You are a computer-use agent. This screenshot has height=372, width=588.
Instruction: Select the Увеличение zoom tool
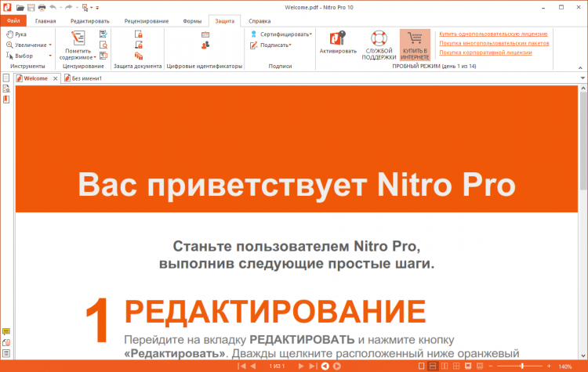click(x=26, y=45)
